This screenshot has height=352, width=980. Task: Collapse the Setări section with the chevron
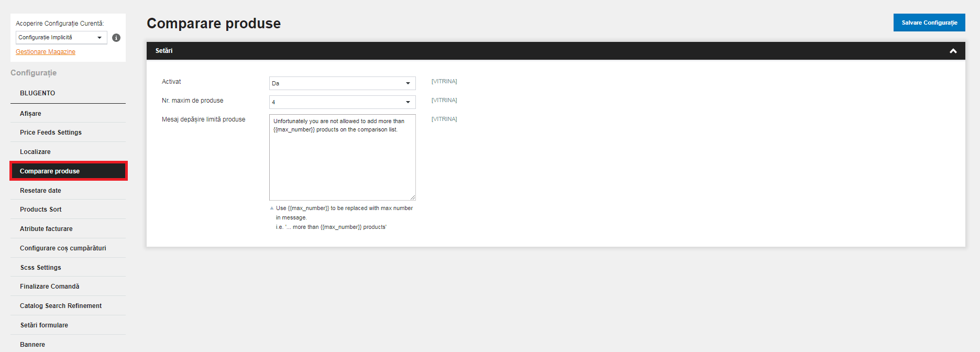(x=953, y=51)
